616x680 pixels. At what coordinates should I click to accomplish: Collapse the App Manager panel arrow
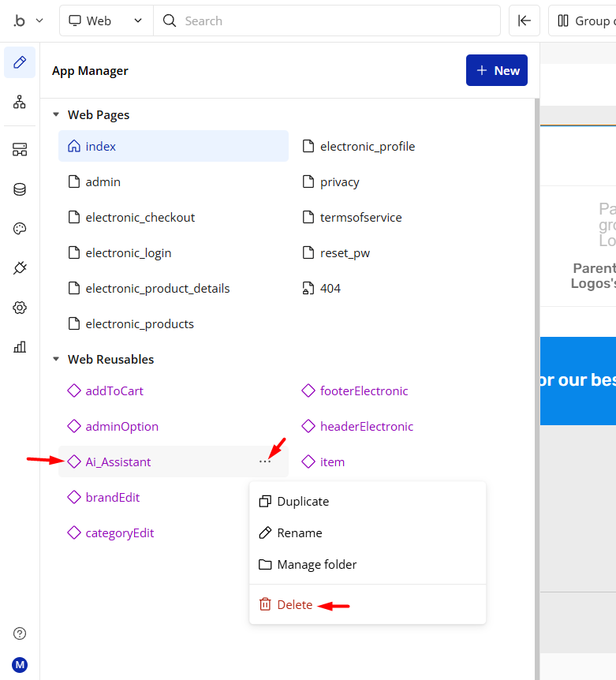(525, 21)
